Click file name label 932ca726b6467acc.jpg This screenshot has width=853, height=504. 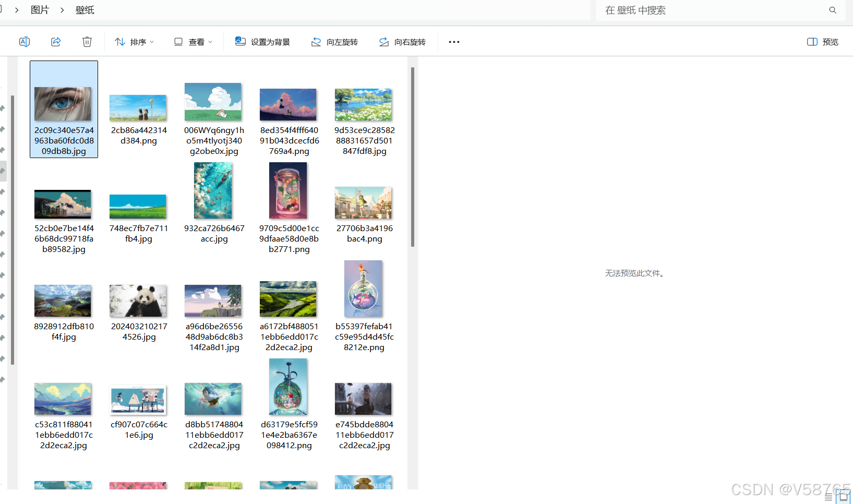(214, 234)
